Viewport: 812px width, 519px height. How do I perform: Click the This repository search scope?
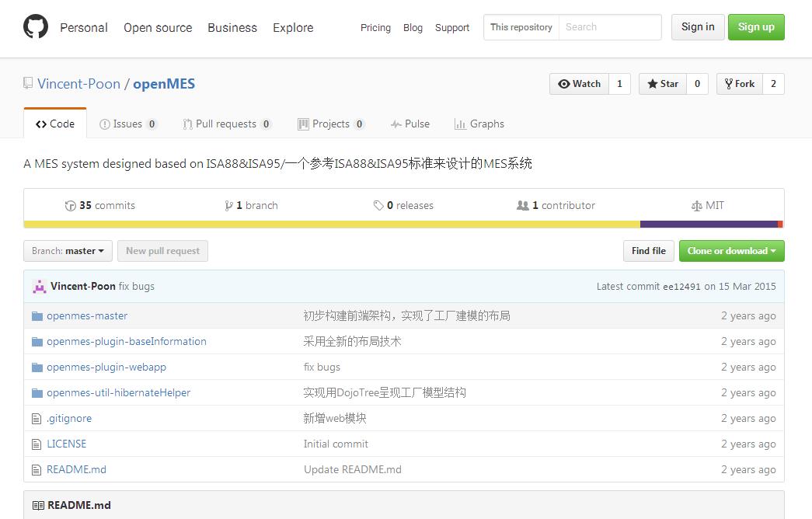521,27
